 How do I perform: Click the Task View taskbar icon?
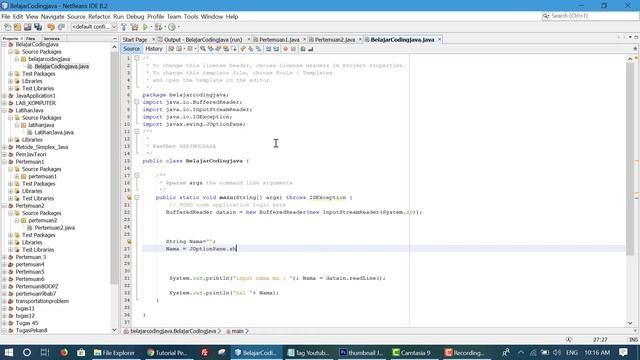(45, 352)
